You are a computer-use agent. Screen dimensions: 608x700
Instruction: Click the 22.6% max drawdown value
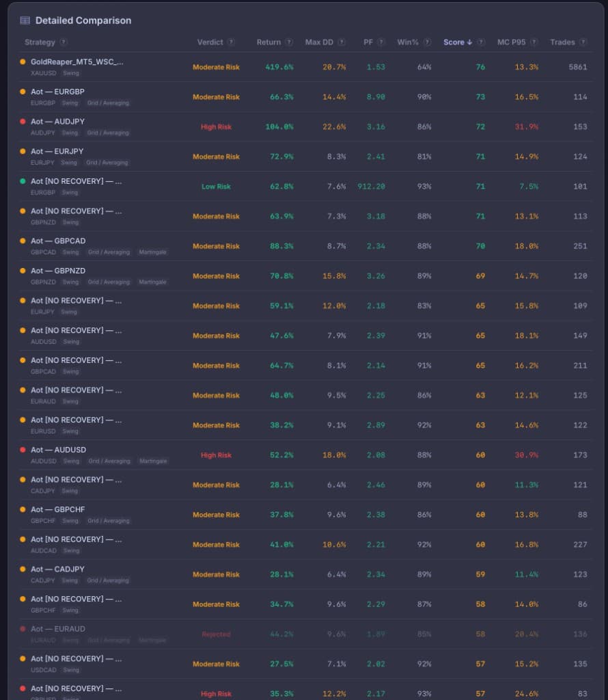tap(334, 126)
